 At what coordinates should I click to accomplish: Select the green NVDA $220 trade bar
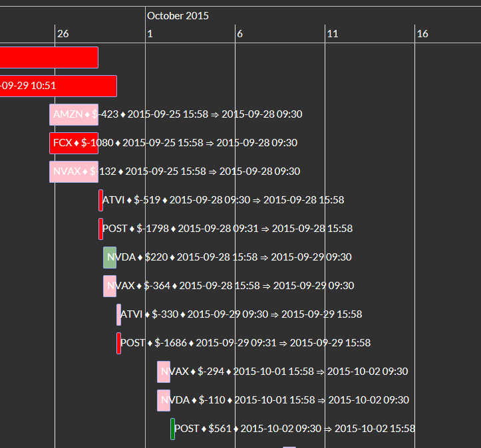[x=110, y=257]
